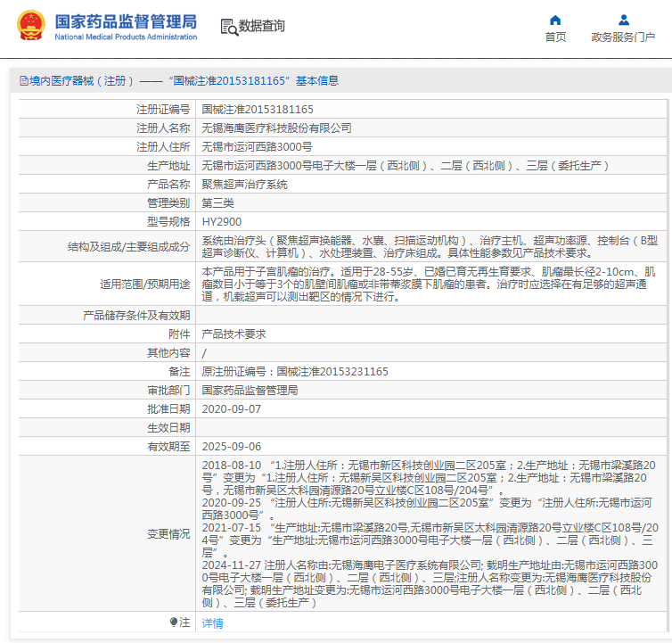The image size is (672, 643).
Task: Open the 首页 home link
Action: click(x=555, y=37)
